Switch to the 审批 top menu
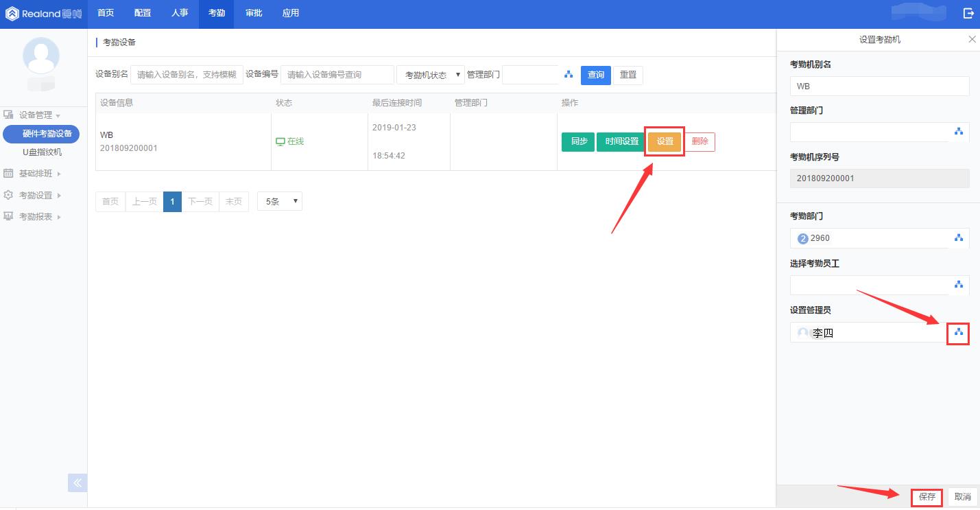Screen dimensions: 980x510 254,13
